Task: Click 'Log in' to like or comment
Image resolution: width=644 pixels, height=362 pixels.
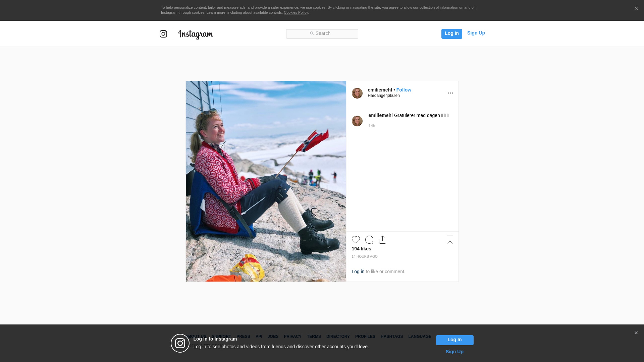Action: [x=358, y=271]
